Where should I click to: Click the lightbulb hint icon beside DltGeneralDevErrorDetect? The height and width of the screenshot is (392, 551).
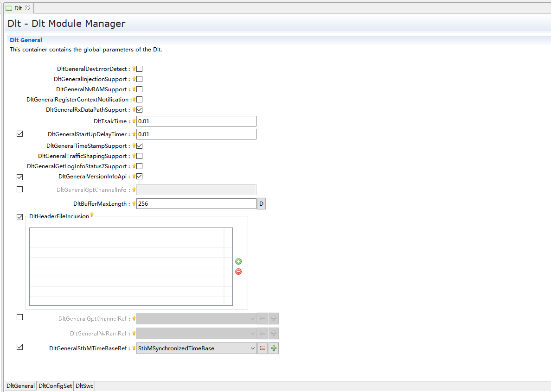pos(134,69)
